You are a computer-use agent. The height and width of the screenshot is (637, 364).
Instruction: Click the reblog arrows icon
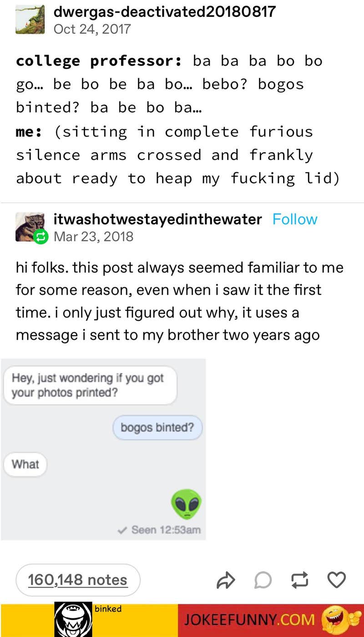click(299, 580)
